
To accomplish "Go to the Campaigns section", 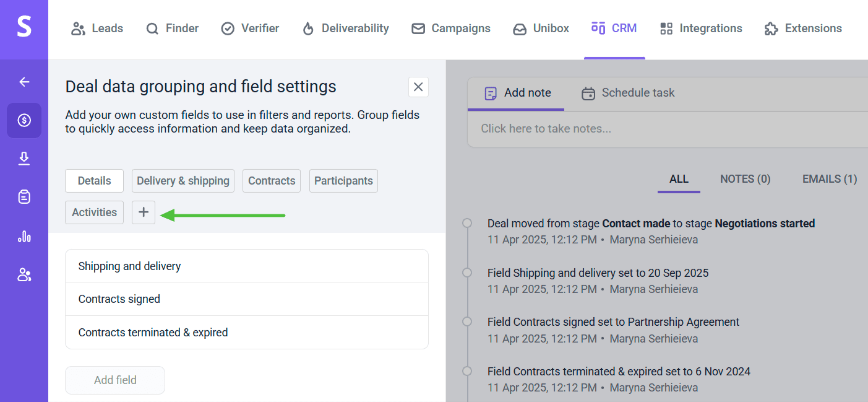I will click(451, 28).
